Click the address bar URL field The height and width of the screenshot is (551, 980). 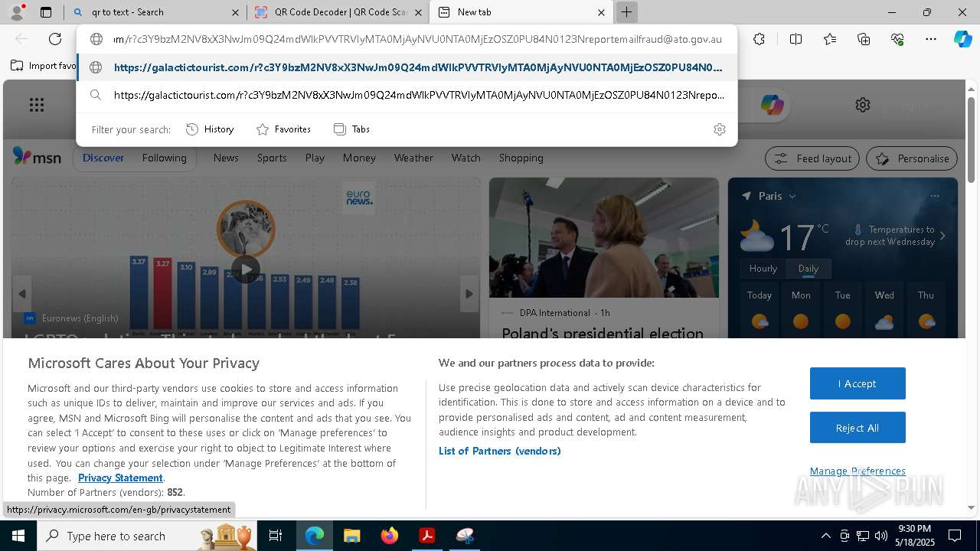click(x=417, y=39)
